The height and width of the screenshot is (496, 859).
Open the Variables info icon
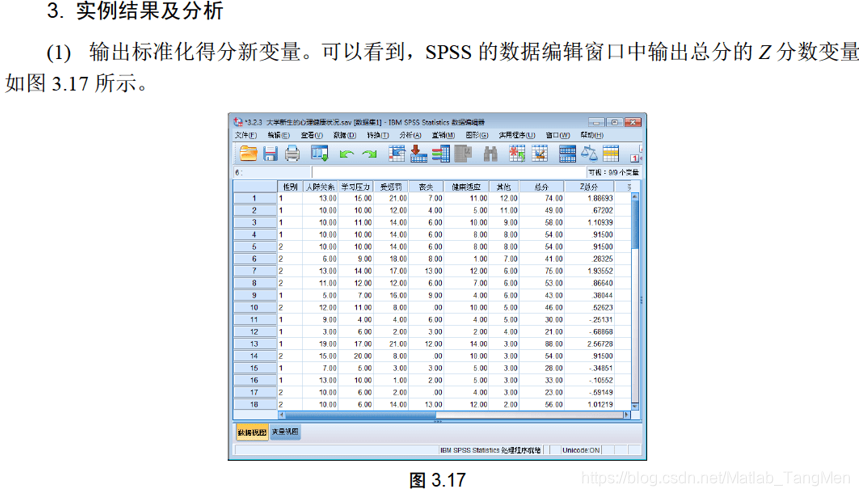(x=440, y=153)
